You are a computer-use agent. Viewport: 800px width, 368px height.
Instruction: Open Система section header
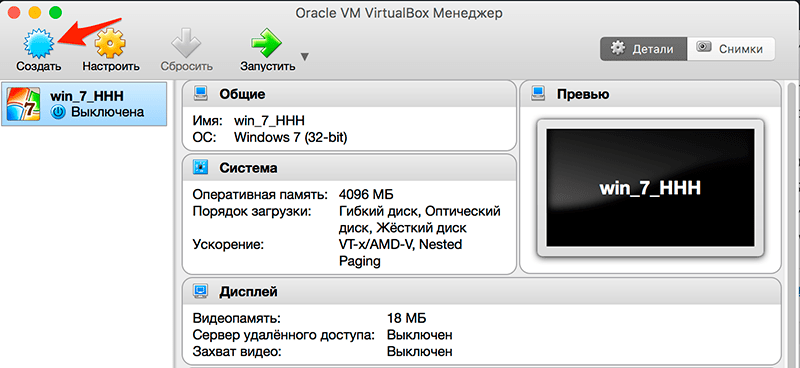coord(349,168)
